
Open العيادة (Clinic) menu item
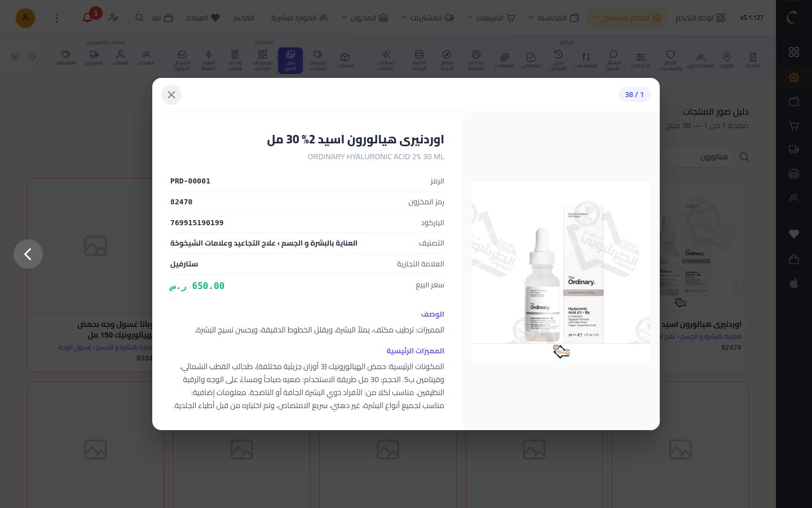pos(203,17)
